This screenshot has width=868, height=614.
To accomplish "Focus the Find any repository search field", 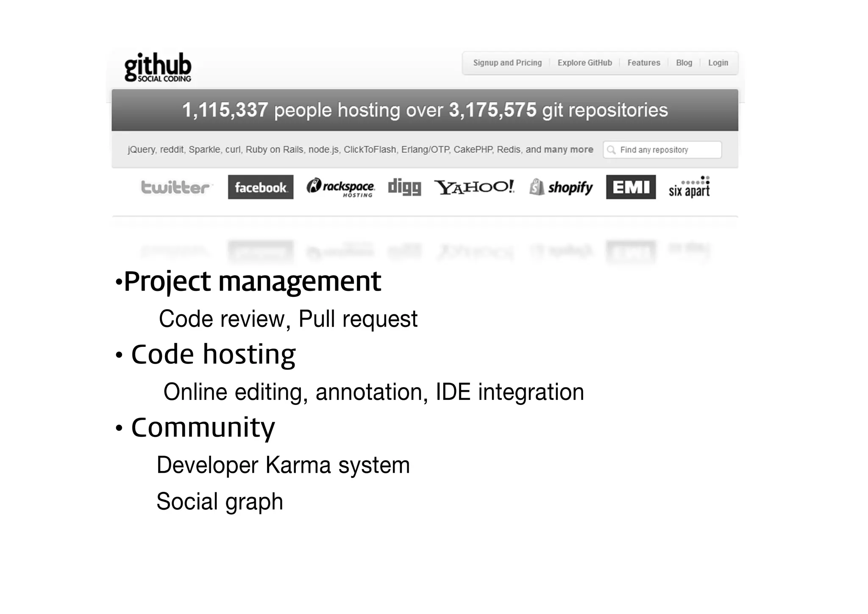I will [662, 150].
